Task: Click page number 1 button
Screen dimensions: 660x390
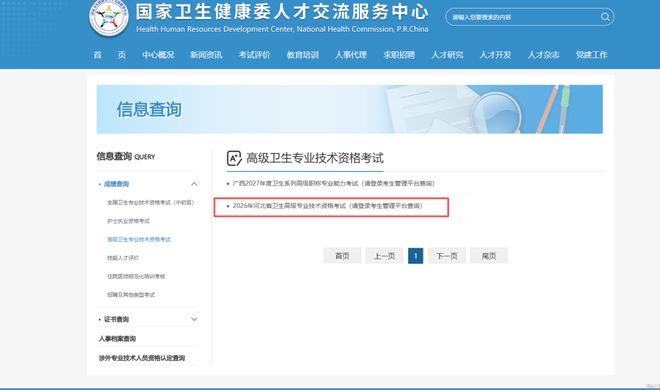Action: pyautogui.click(x=415, y=256)
